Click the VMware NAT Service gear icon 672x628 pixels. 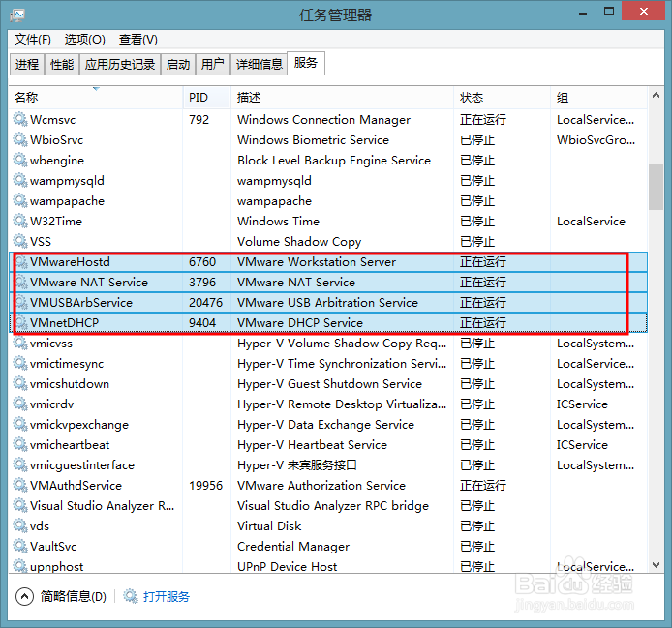coord(20,282)
